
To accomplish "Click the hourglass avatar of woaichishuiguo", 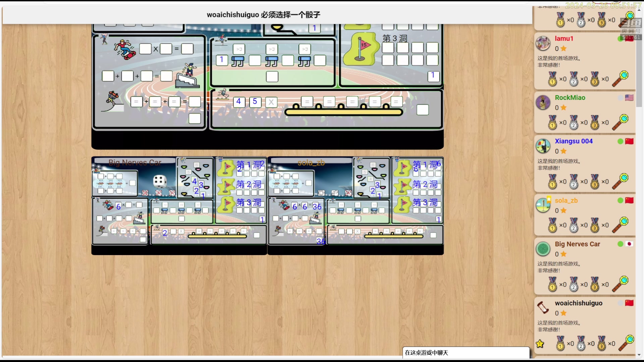I will coord(543,307).
